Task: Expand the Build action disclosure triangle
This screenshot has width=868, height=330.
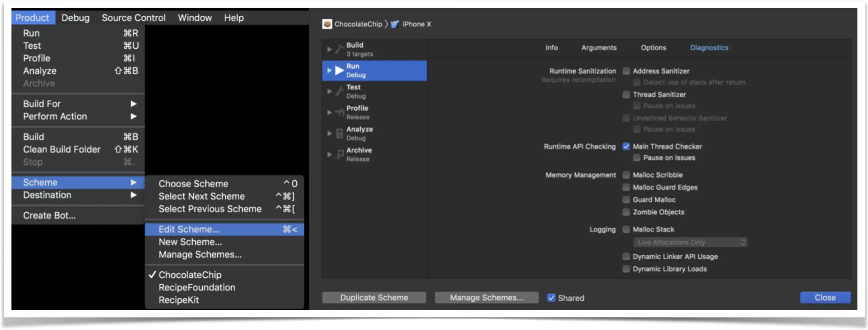Action: tap(329, 49)
